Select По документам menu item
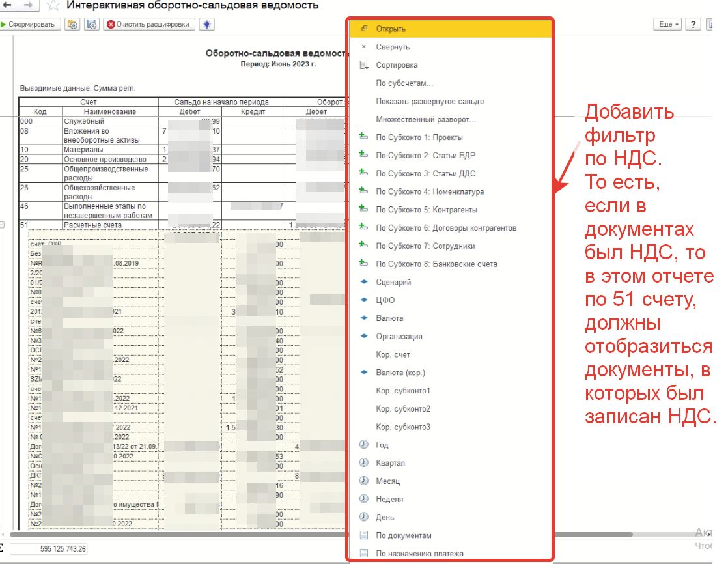 point(404,535)
